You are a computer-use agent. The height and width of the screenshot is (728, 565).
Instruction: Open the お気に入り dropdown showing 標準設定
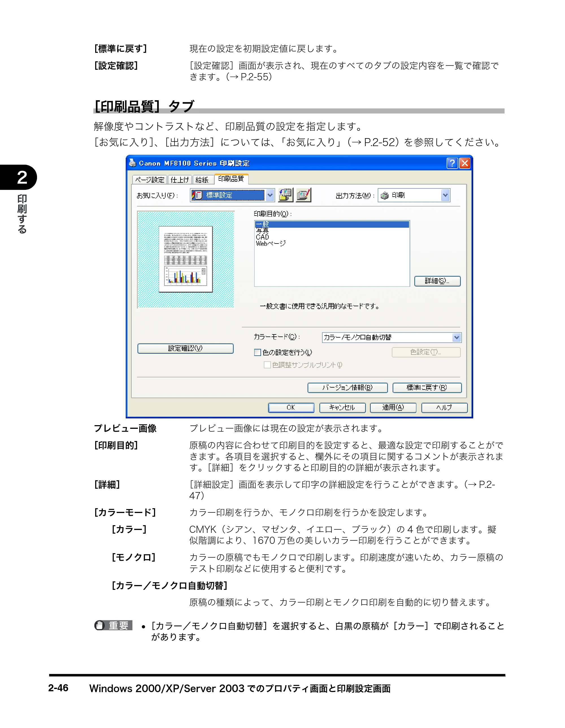pos(232,195)
